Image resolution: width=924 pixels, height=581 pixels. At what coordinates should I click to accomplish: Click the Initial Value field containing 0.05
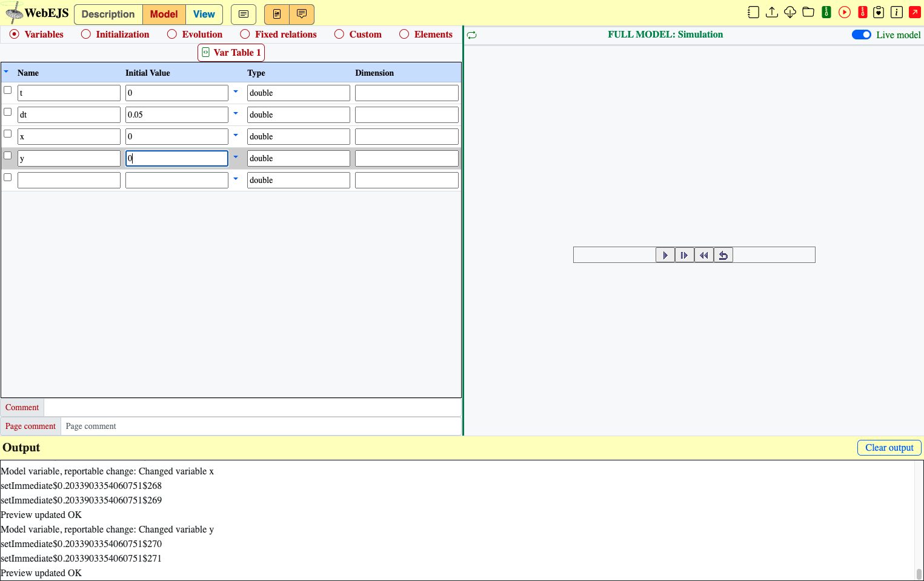pyautogui.click(x=177, y=115)
